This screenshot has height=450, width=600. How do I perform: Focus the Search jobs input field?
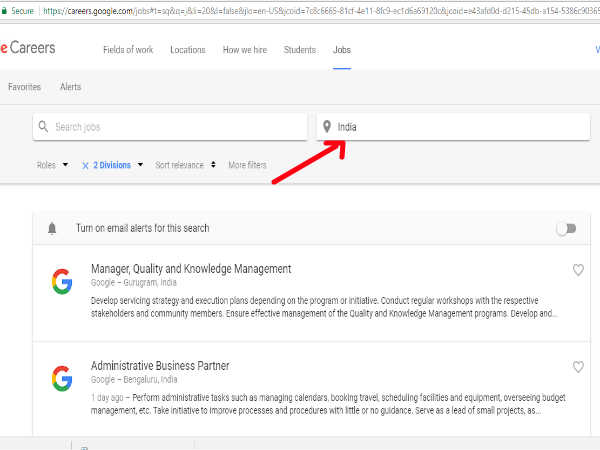(170, 127)
